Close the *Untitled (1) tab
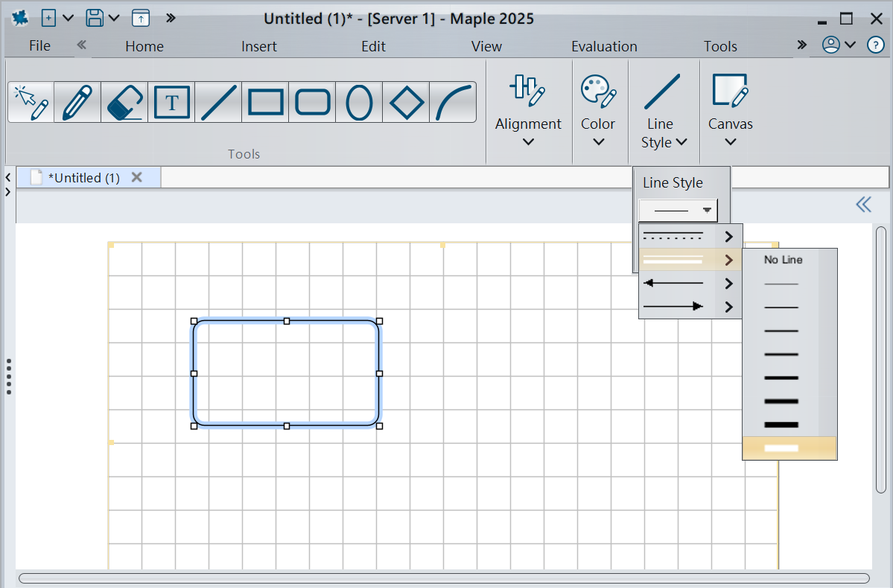This screenshot has height=588, width=893. coord(137,177)
